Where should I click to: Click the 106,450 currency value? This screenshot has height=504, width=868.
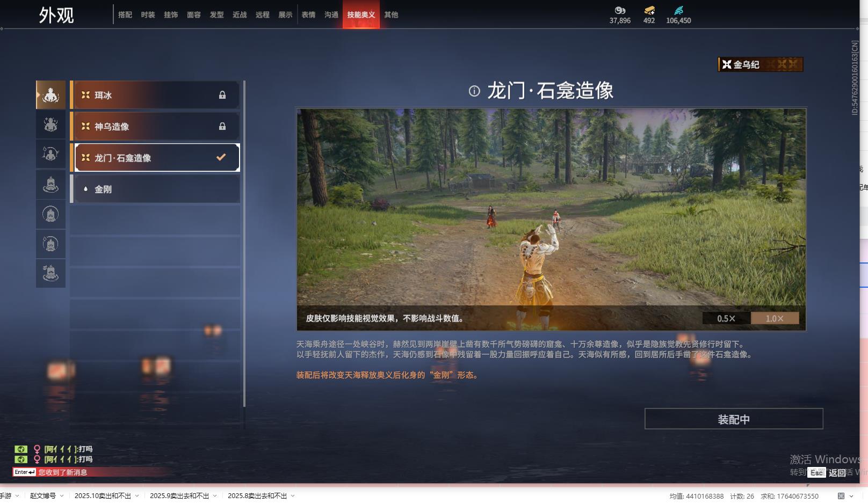tap(678, 20)
